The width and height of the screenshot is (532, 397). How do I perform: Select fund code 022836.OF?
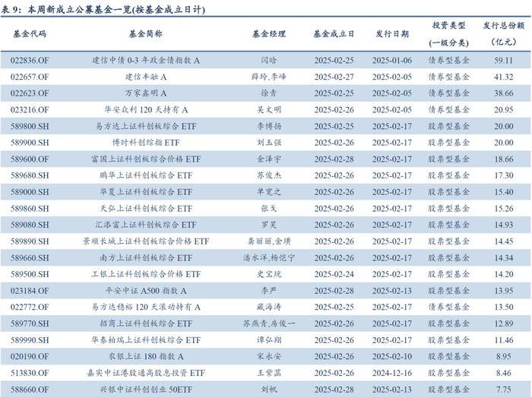30,60
